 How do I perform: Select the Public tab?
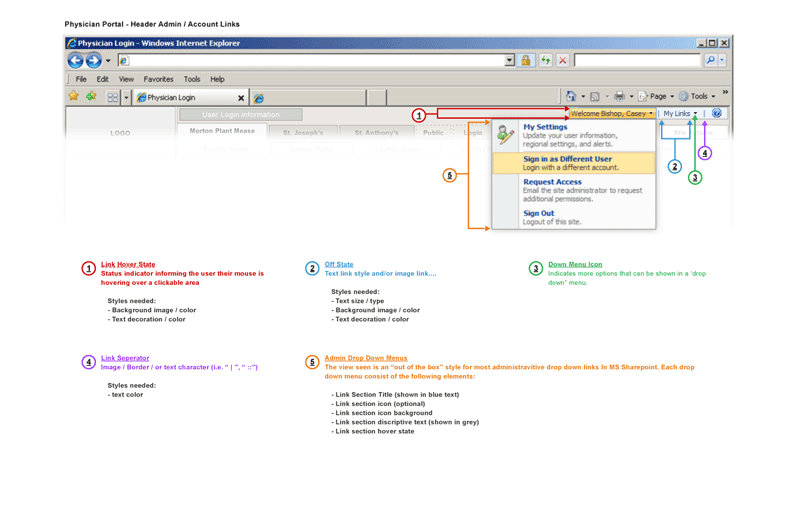pyautogui.click(x=433, y=132)
